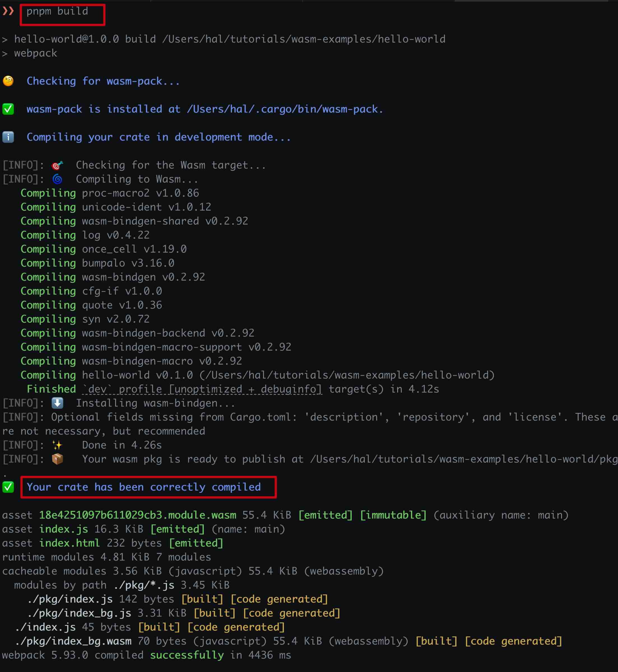Click './pkg/index.js 142 bytes' line
Image resolution: width=618 pixels, height=672 pixels.
[177, 599]
